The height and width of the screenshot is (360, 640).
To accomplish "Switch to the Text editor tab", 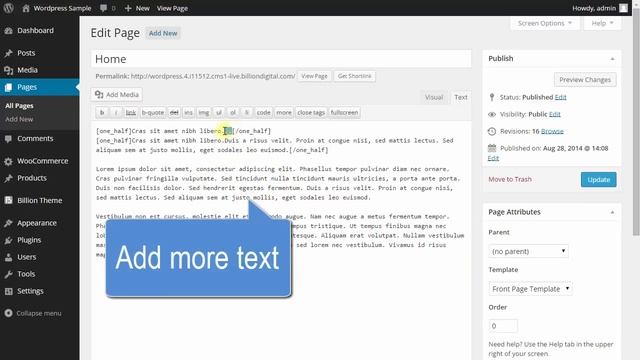I will pyautogui.click(x=461, y=97).
